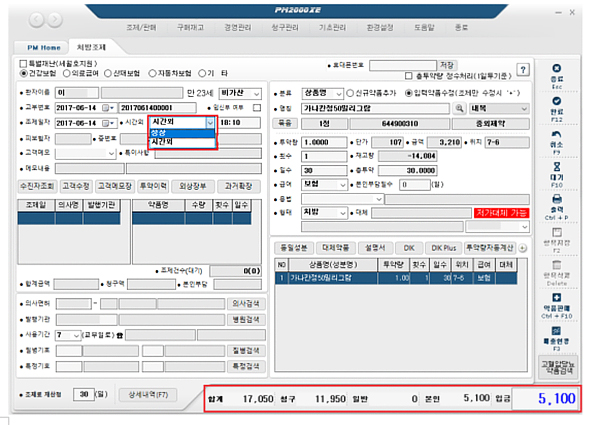
Task: Click the 대기 (F10) hourglass icon
Action: click(557, 167)
